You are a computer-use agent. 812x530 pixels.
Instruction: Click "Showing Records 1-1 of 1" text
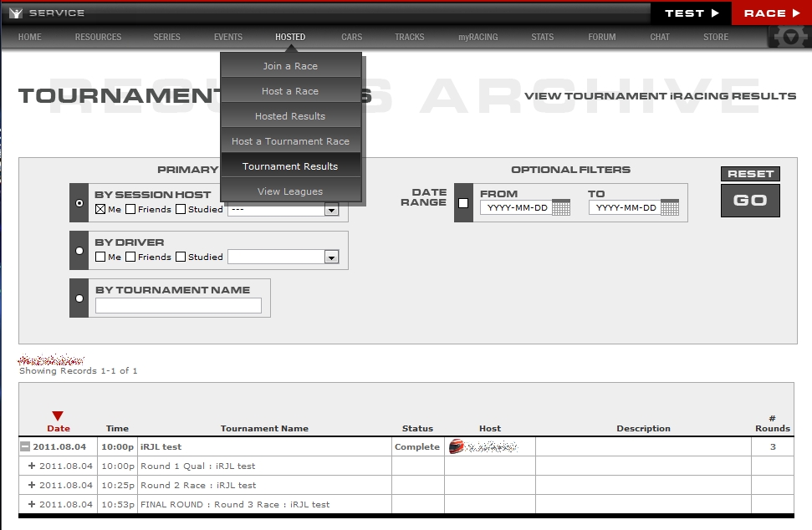79,370
